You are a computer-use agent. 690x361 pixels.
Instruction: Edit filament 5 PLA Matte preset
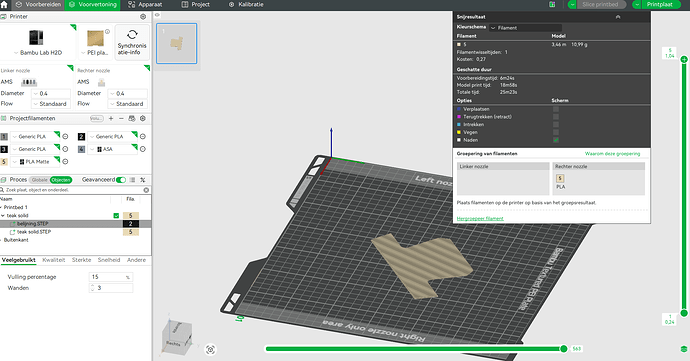tap(65, 162)
